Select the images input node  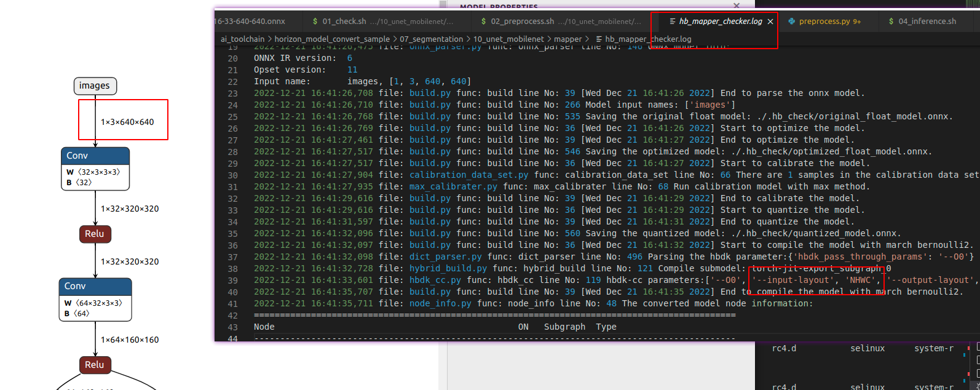95,86
